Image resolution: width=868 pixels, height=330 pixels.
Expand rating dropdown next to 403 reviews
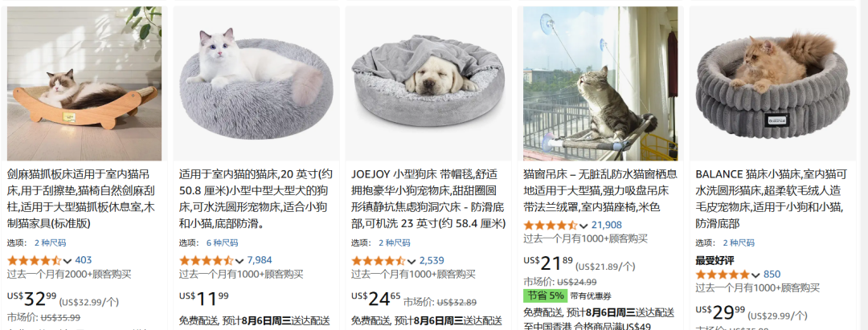(68, 261)
